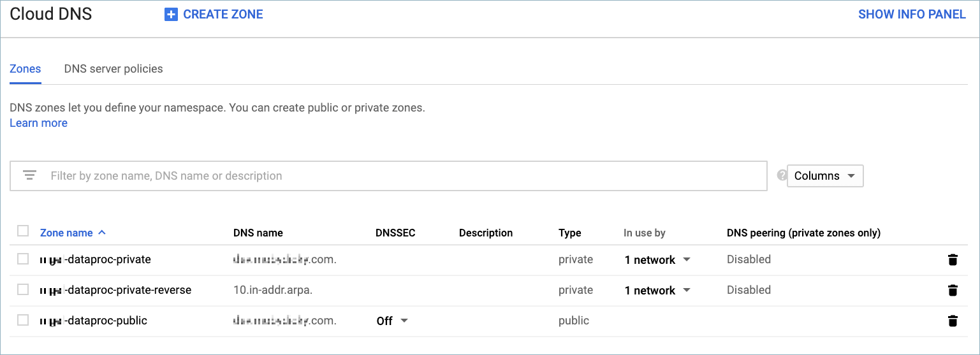Click the plus icon beside Create Zone
The height and width of the screenshot is (355, 980).
pyautogui.click(x=171, y=15)
